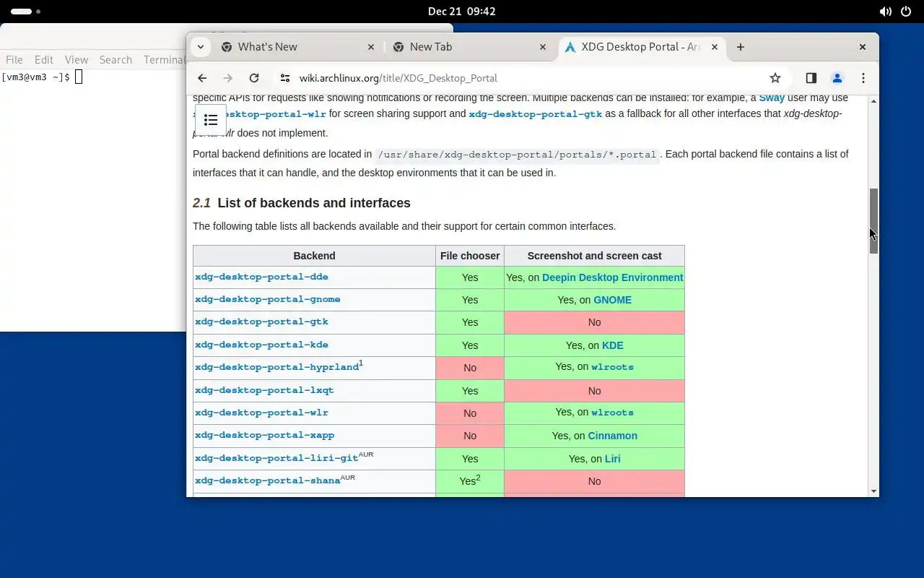Viewport: 924px width, 578px height.
Task: Open xdg-desktop-portal-gtk table link
Action: pyautogui.click(x=261, y=322)
